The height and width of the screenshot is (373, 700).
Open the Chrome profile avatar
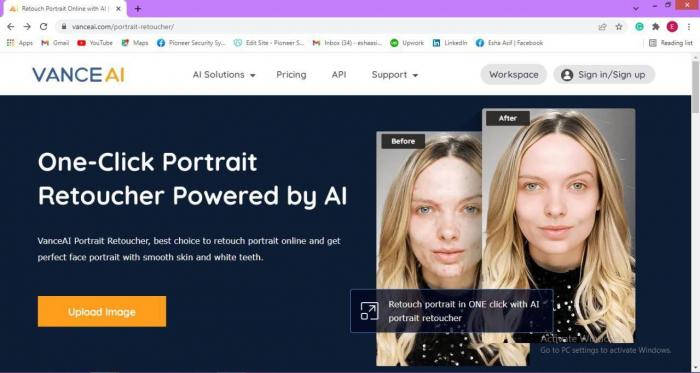672,27
